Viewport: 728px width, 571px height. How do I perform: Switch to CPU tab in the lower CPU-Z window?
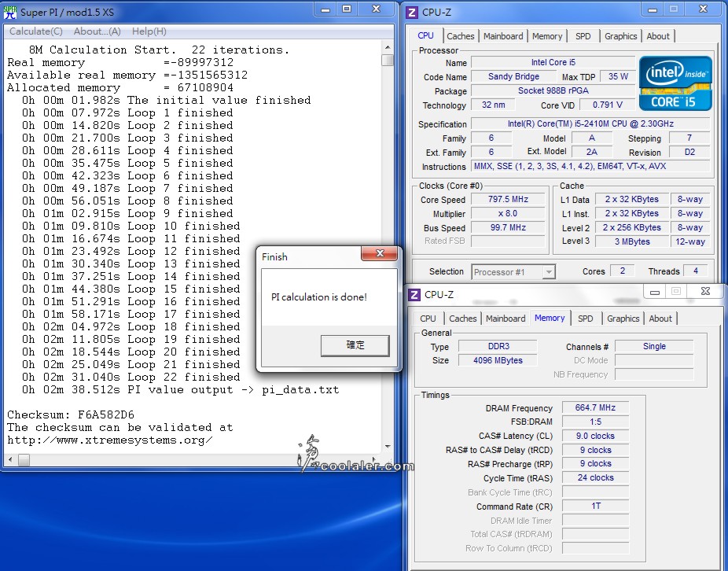[428, 319]
